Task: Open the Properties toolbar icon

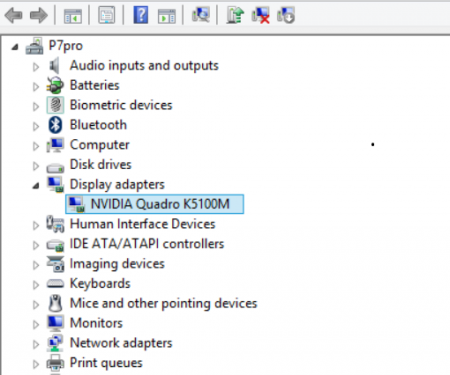Action: pyautogui.click(x=107, y=15)
